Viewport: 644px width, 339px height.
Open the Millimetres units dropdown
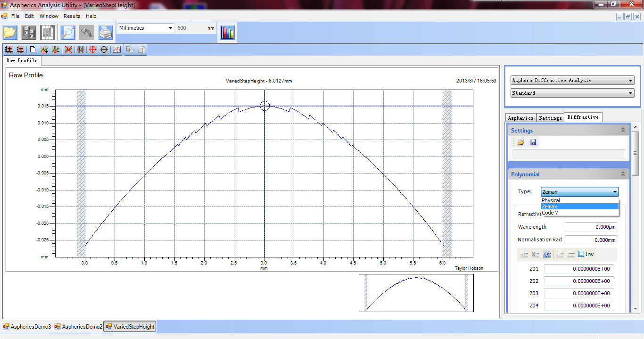[145, 28]
